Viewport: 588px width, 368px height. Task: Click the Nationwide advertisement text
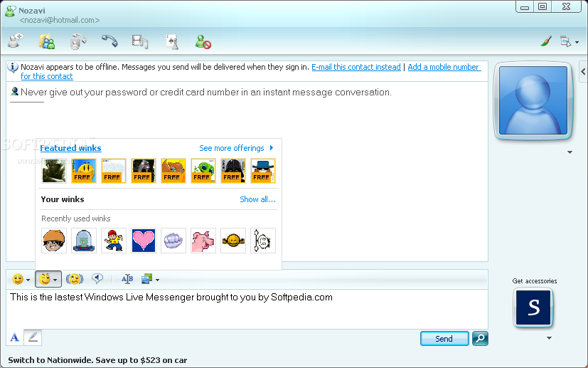(x=97, y=360)
